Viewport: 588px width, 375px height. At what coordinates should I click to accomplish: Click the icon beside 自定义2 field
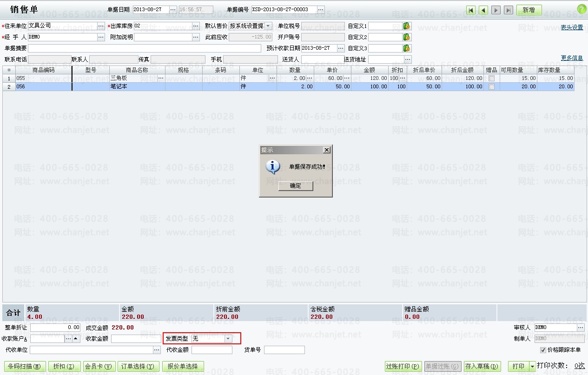(407, 37)
